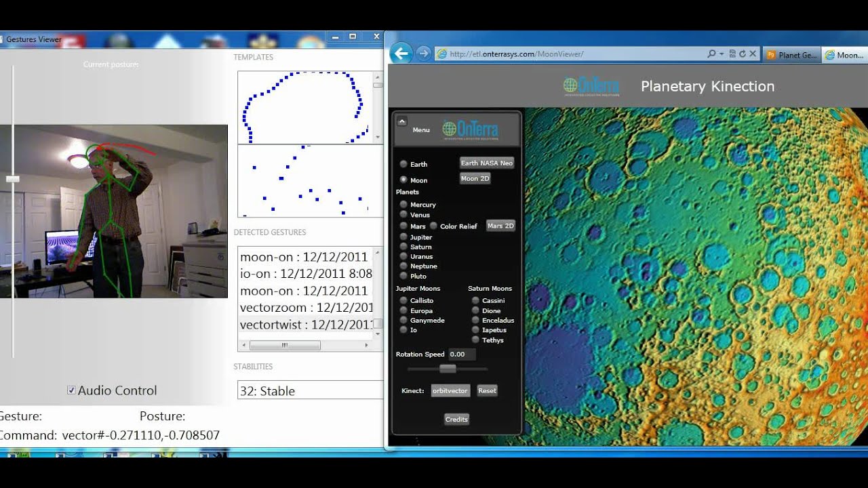The width and height of the screenshot is (868, 488).
Task: Select the 32: Stable stability entry
Action: [x=311, y=390]
